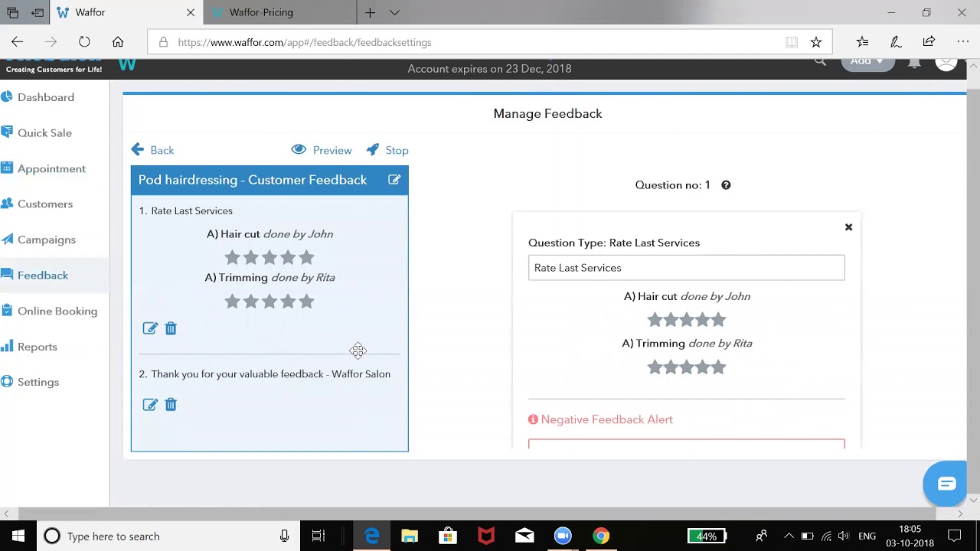The width and height of the screenshot is (980, 551).
Task: Open reading view icon
Action: [x=792, y=42]
